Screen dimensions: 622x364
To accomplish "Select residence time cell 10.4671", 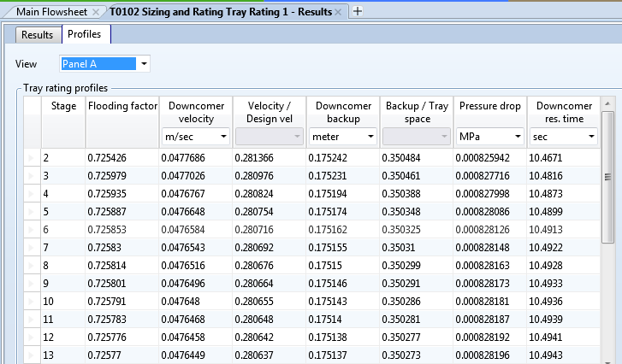I will pos(563,158).
